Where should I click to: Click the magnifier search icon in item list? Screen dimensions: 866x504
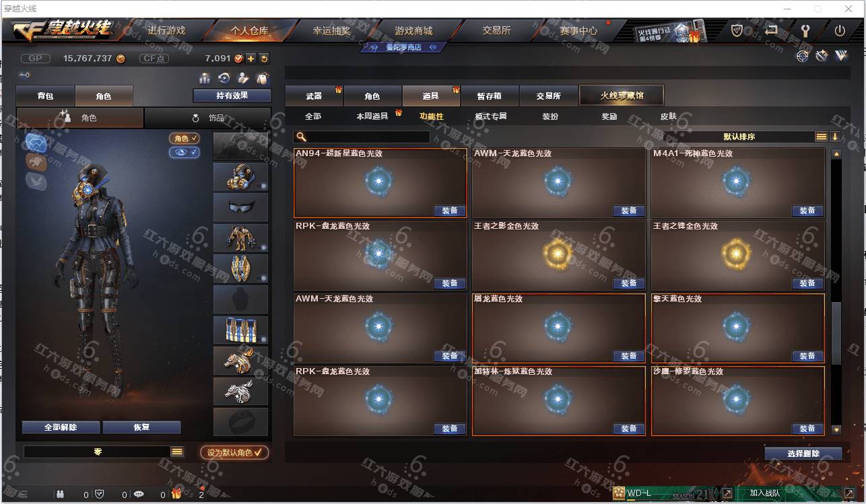[x=302, y=137]
